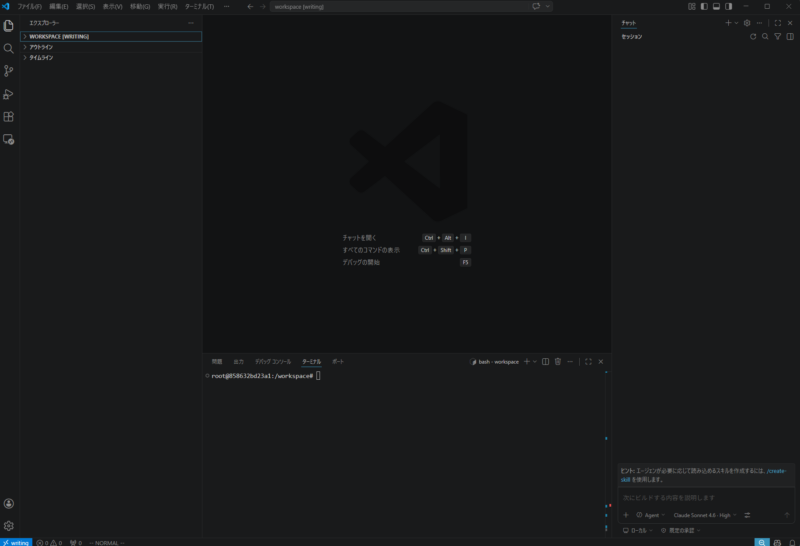Open the Explorer view in activity bar

coord(9,26)
